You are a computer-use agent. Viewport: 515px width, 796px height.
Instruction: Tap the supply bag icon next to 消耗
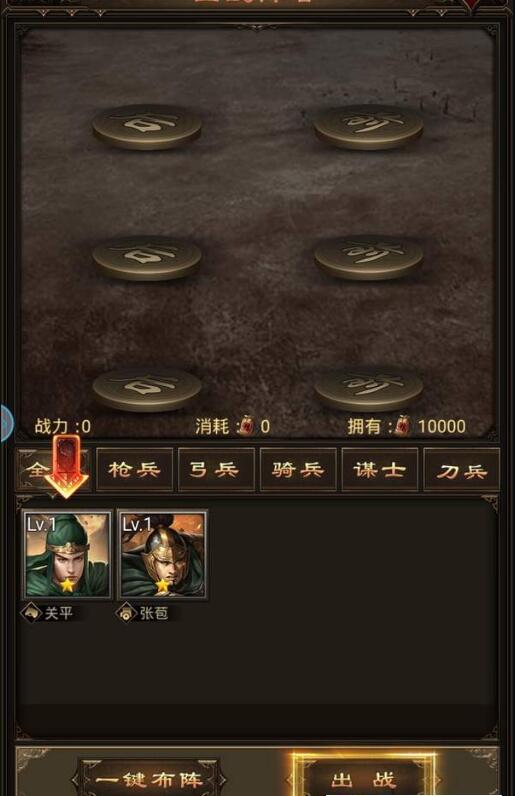pyautogui.click(x=246, y=425)
